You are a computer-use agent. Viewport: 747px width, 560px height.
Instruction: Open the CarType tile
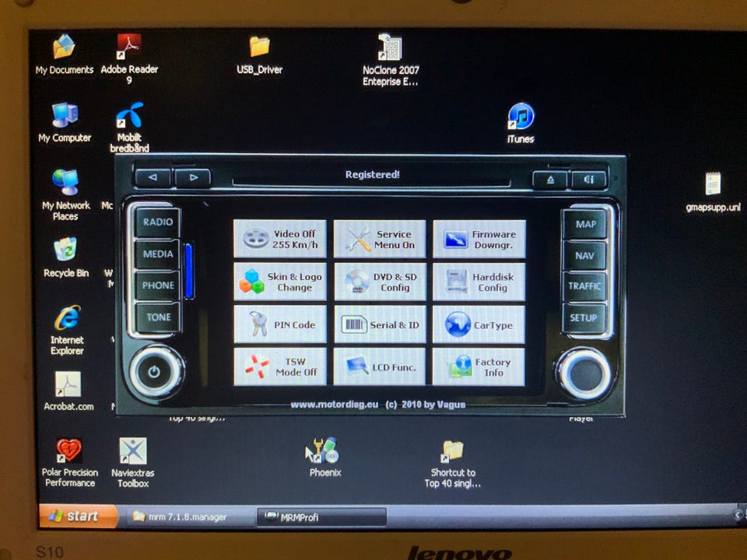(479, 325)
